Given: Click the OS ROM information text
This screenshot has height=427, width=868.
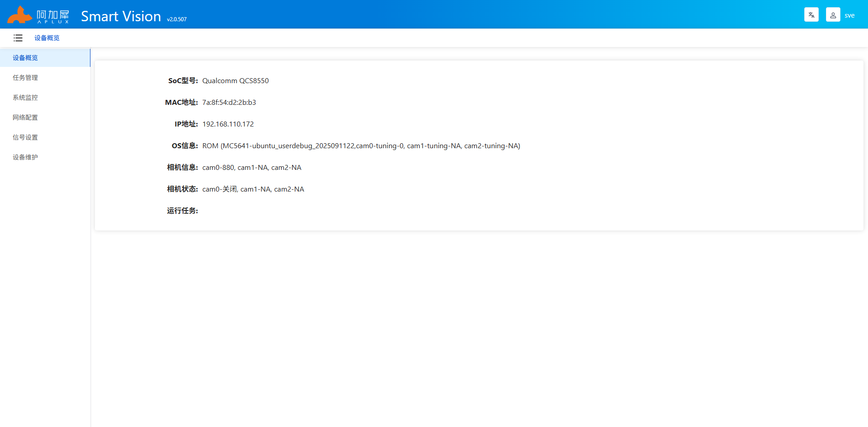Looking at the screenshot, I should point(361,146).
